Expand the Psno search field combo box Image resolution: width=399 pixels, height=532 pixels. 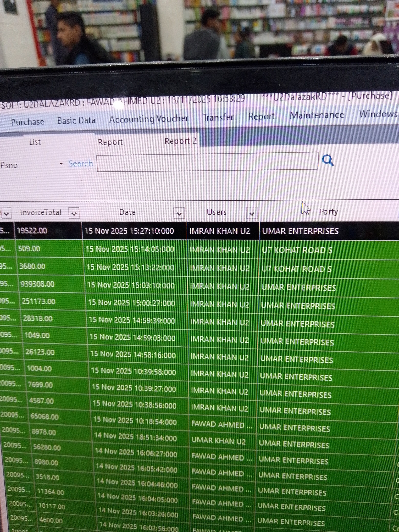click(x=61, y=164)
